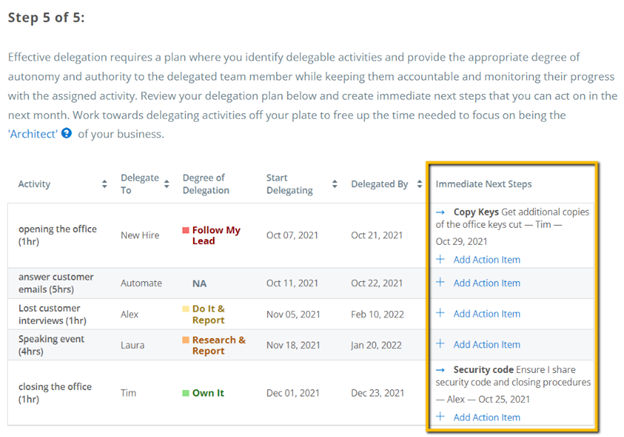Viewport: 624px width, 437px height.
Task: Open the 'Architect' help question mark icon
Action: tap(66, 133)
